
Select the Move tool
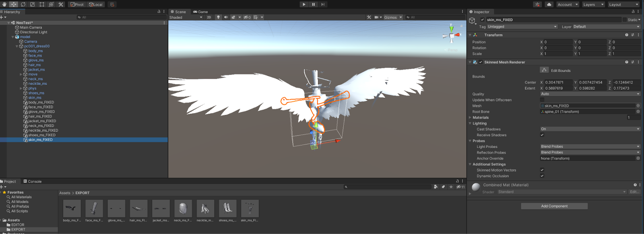pos(14,4)
